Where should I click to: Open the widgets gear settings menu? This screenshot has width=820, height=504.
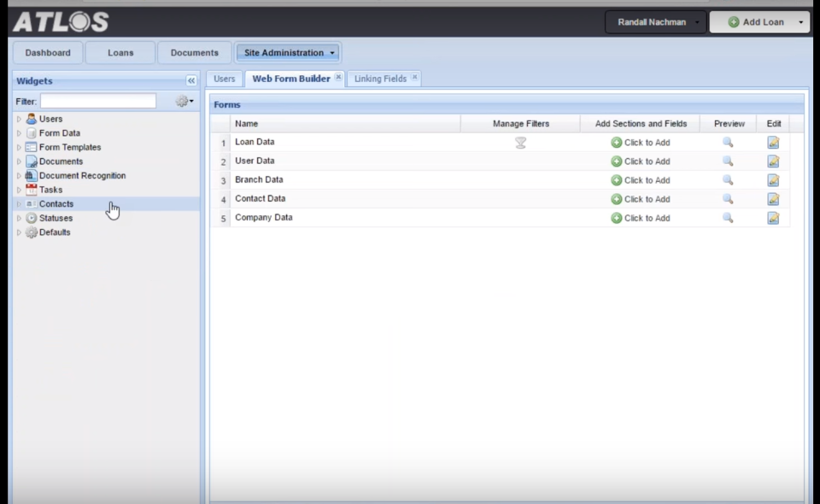pos(184,102)
